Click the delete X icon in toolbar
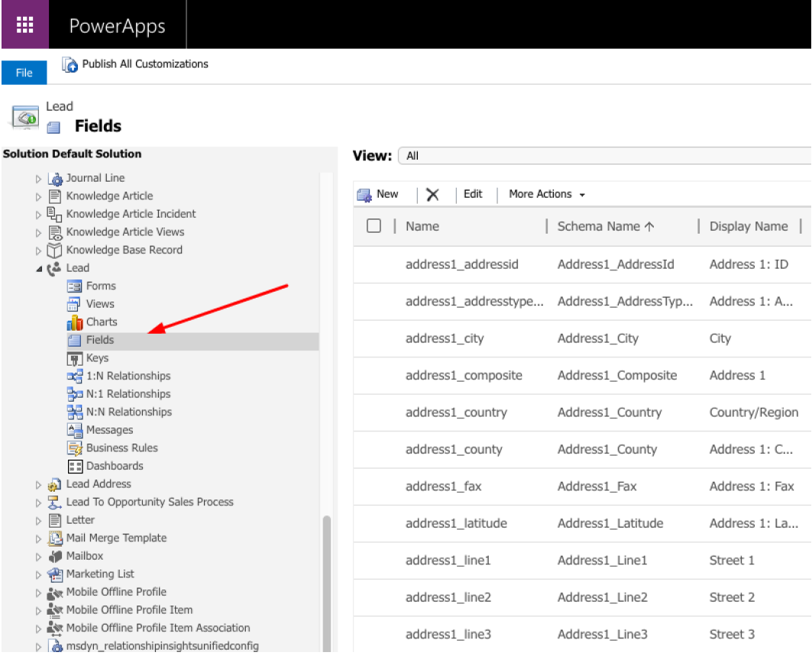 click(x=432, y=195)
